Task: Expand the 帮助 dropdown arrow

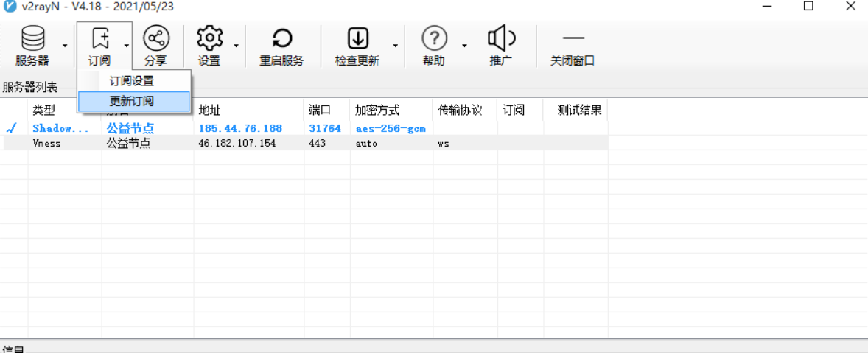Action: 464,45
